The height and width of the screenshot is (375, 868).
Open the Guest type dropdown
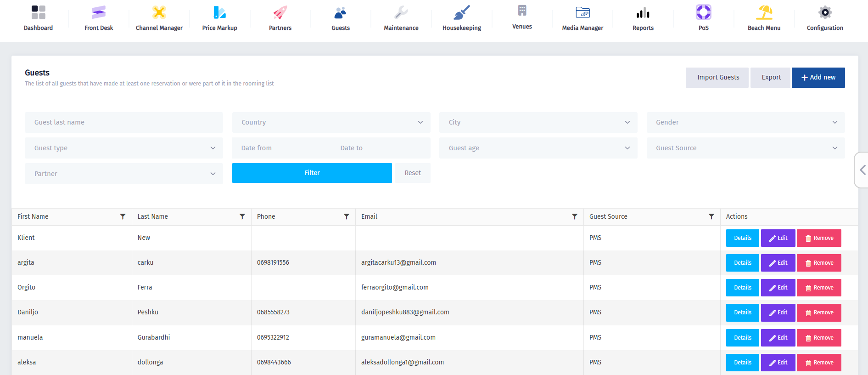coord(124,148)
